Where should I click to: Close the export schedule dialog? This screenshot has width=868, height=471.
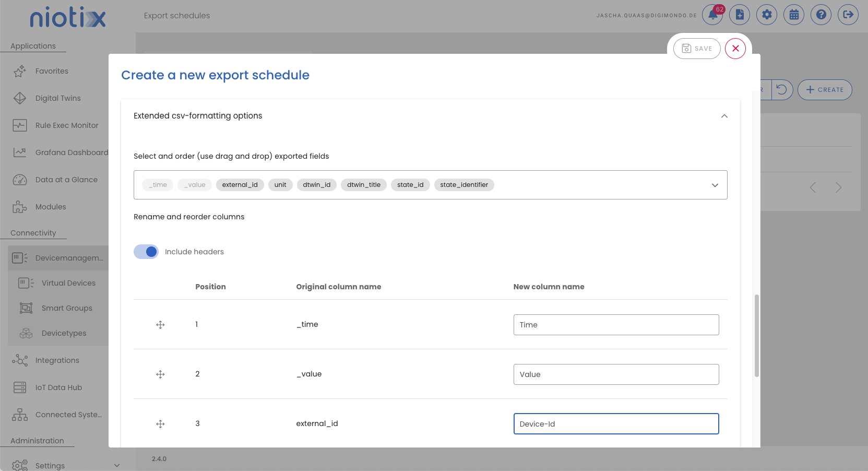(735, 49)
